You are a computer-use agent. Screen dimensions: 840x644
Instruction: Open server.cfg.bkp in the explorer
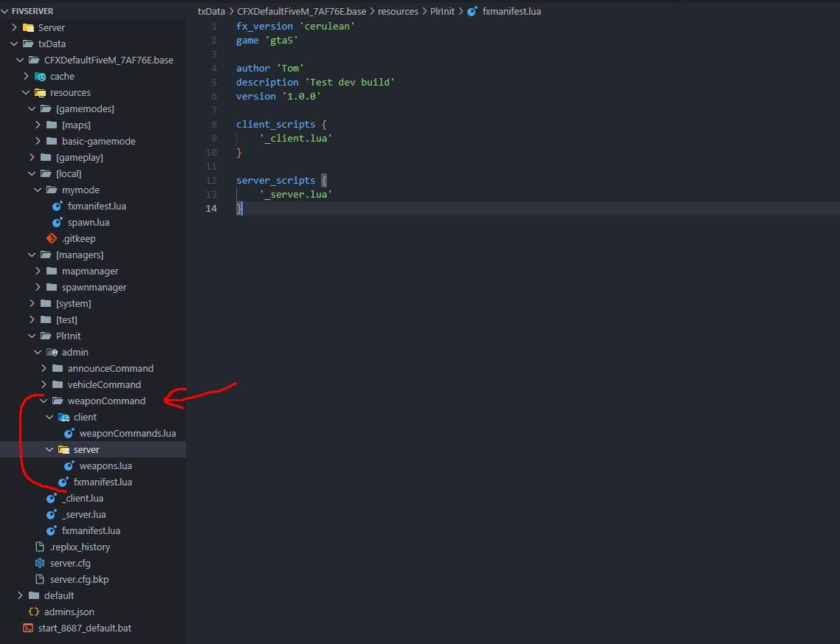pyautogui.click(x=79, y=579)
